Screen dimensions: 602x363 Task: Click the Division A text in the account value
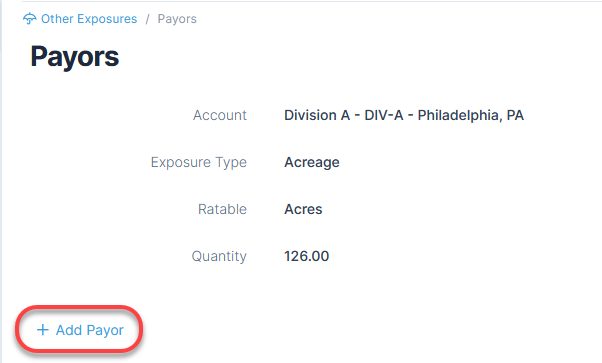pyautogui.click(x=317, y=115)
